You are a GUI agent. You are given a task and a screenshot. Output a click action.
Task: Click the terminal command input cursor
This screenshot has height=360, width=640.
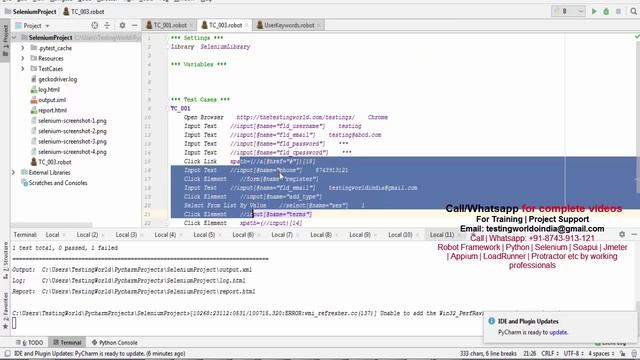tap(14, 323)
